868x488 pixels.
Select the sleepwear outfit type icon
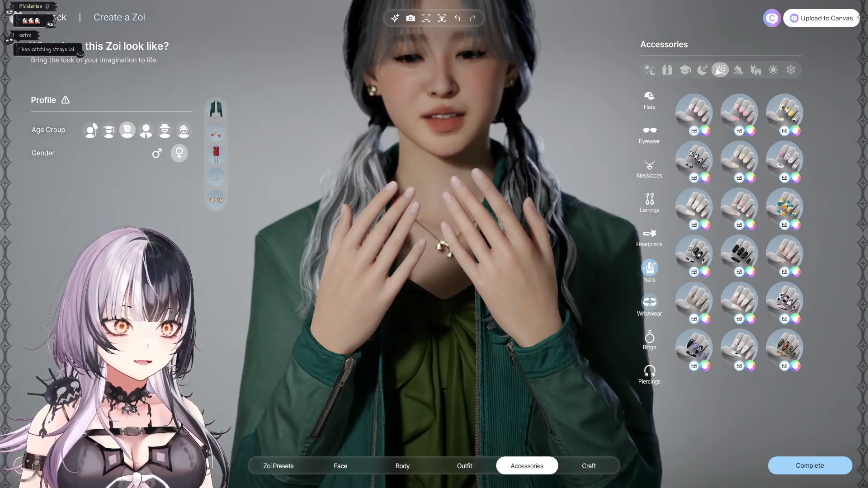(702, 70)
